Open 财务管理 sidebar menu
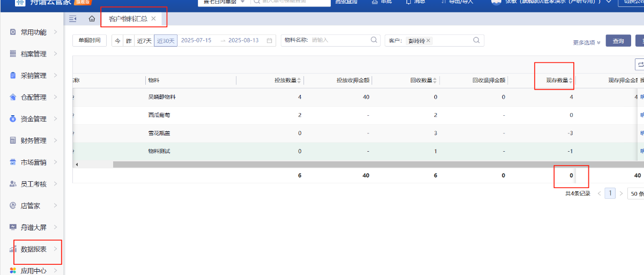Screen dimensions: 644x275 tap(34, 141)
